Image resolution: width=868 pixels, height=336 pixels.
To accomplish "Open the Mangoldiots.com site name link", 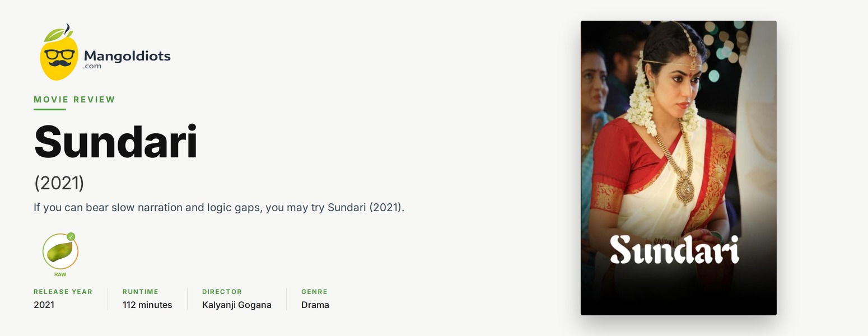I will [127, 58].
